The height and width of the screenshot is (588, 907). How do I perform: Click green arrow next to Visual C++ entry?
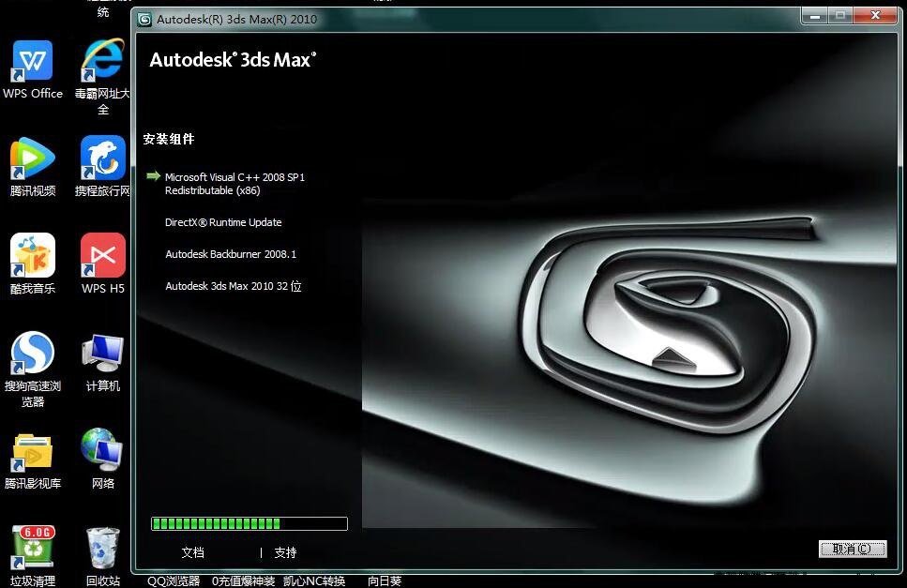pos(153,175)
